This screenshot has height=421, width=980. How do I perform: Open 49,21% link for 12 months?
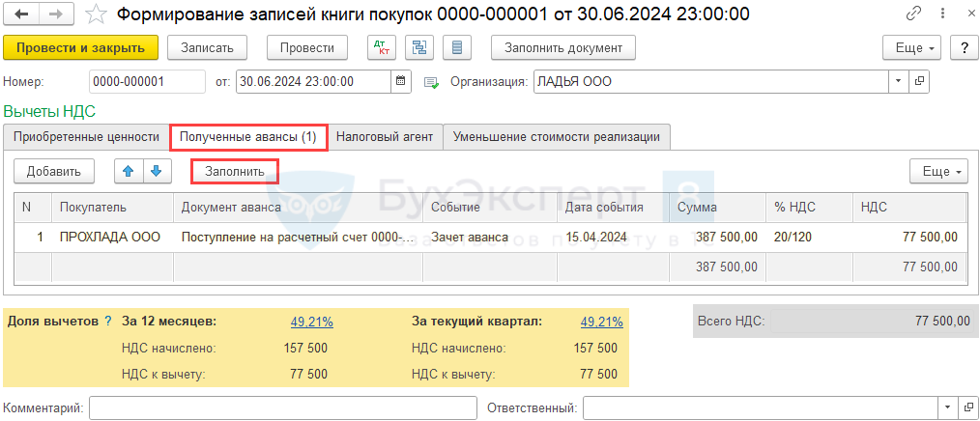[x=310, y=322]
